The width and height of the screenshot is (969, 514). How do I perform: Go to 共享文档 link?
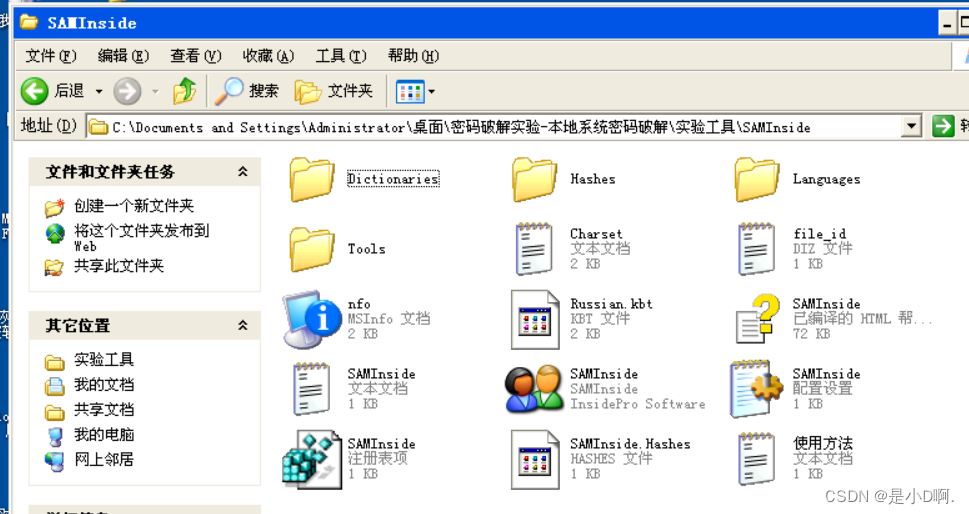pyautogui.click(x=104, y=409)
